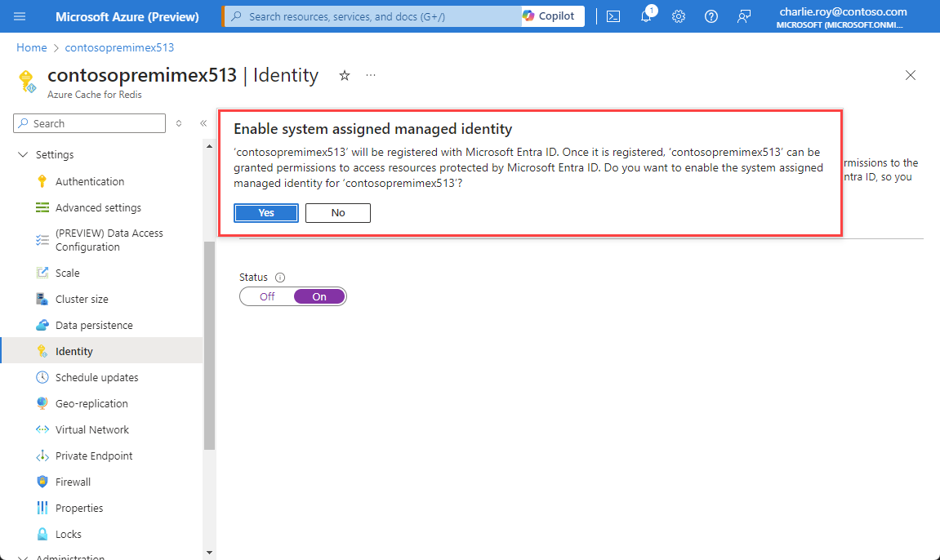The width and height of the screenshot is (940, 560).
Task: Open the more options ellipsis beside title
Action: pyautogui.click(x=371, y=75)
